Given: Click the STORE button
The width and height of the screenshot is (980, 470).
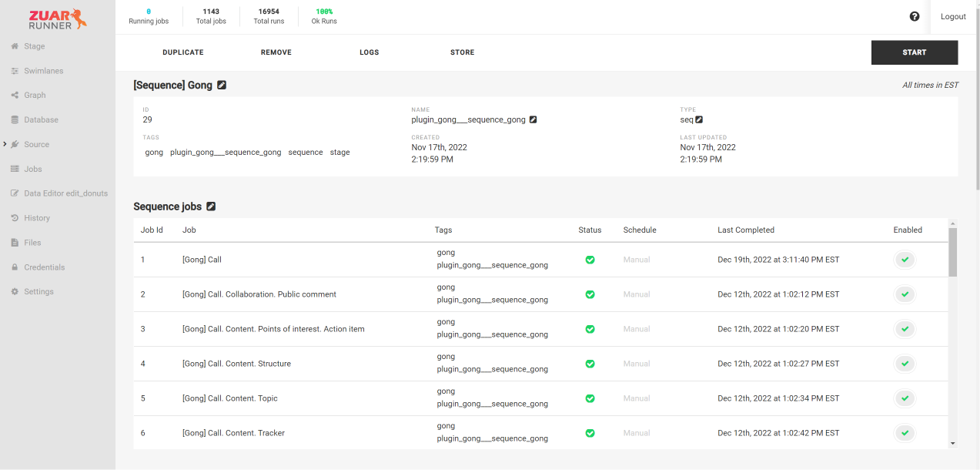Looking at the screenshot, I should coord(463,52).
